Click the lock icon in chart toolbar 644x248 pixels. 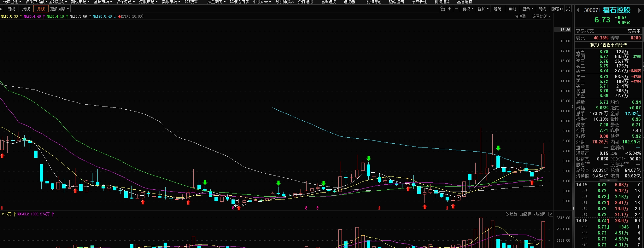point(443,9)
